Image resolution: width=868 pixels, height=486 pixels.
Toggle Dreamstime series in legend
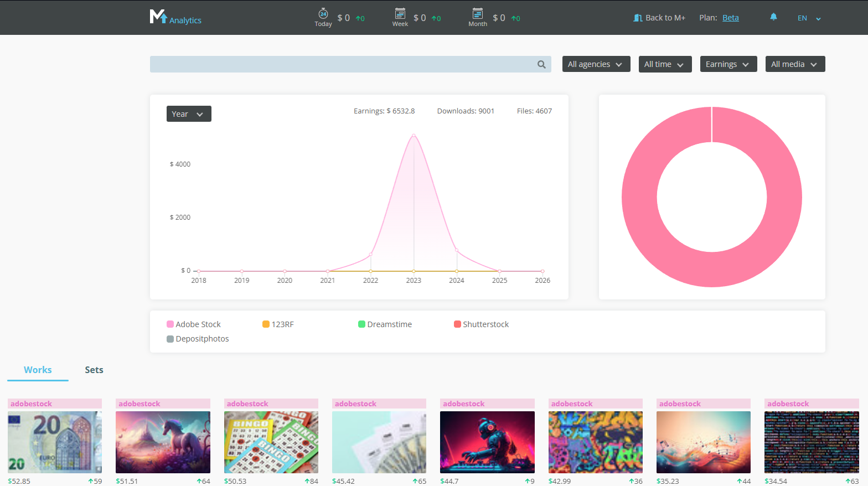385,324
